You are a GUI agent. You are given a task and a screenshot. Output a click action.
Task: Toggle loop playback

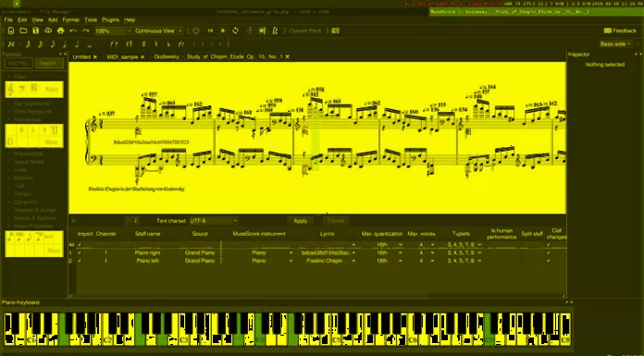[x=235, y=31]
